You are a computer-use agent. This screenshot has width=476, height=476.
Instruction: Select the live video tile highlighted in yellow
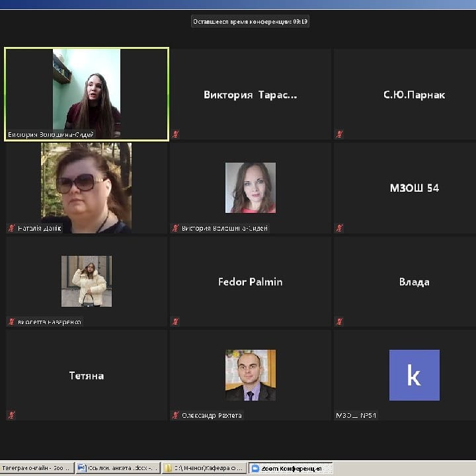(86, 93)
